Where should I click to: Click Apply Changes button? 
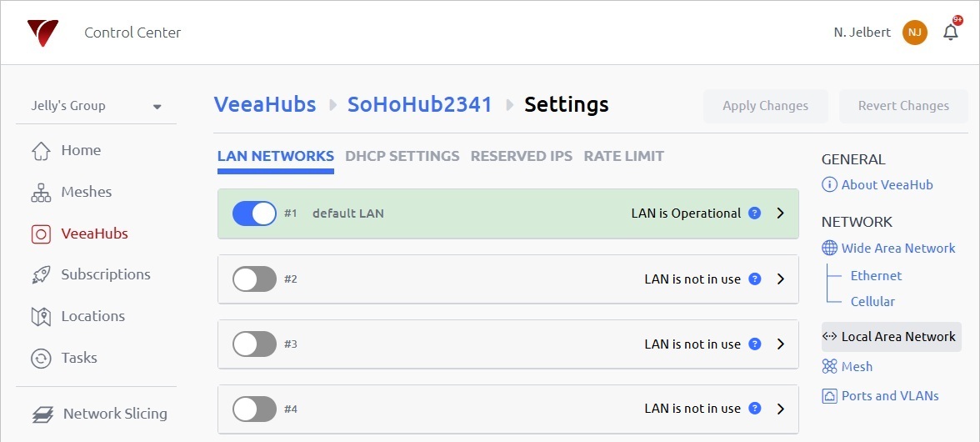[766, 106]
